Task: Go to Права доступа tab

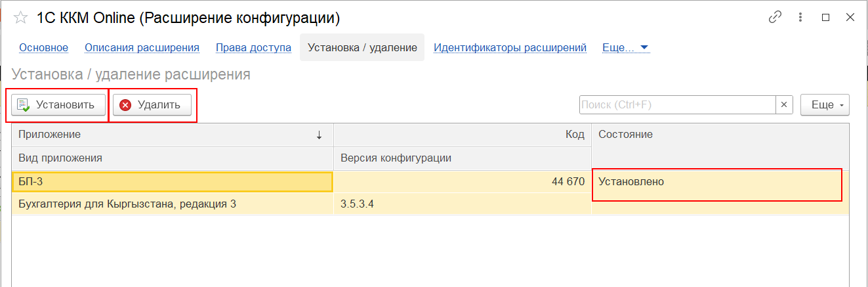Action: tap(253, 47)
